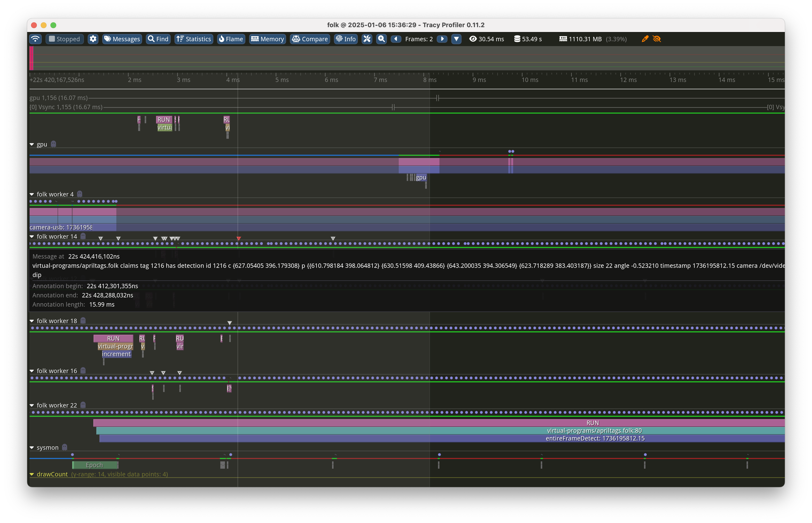The height and width of the screenshot is (523, 812).
Task: Collapse the drawCount plot
Action: click(x=32, y=474)
